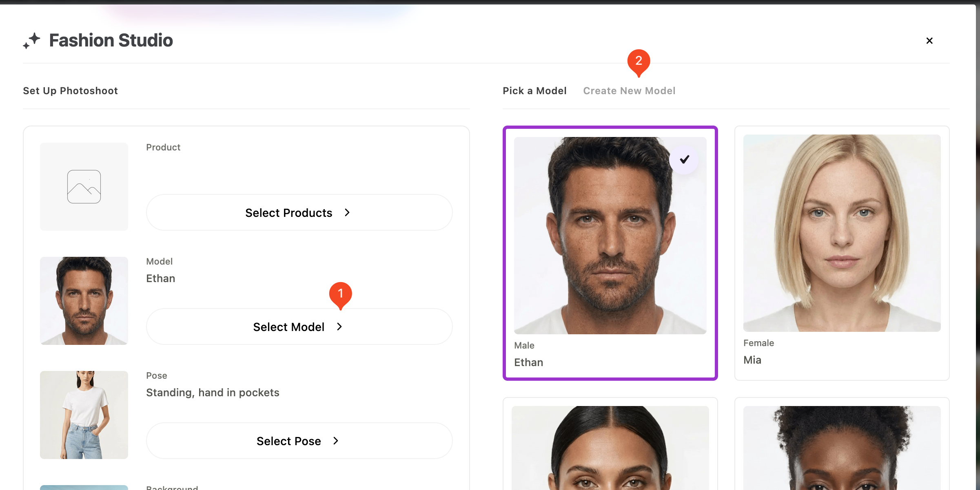Click the red step 1 marker pin
This screenshot has height=490, width=980.
coord(340,294)
